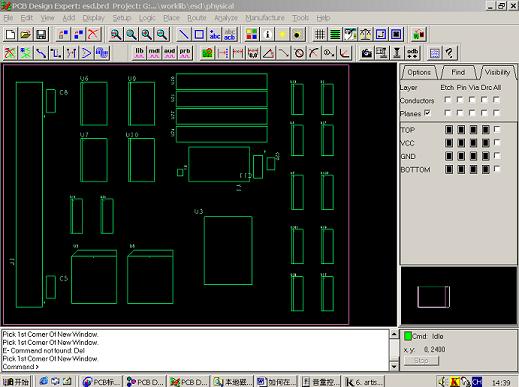The width and height of the screenshot is (519, 387).
Task: Switch to the Options tab
Action: tap(419, 72)
